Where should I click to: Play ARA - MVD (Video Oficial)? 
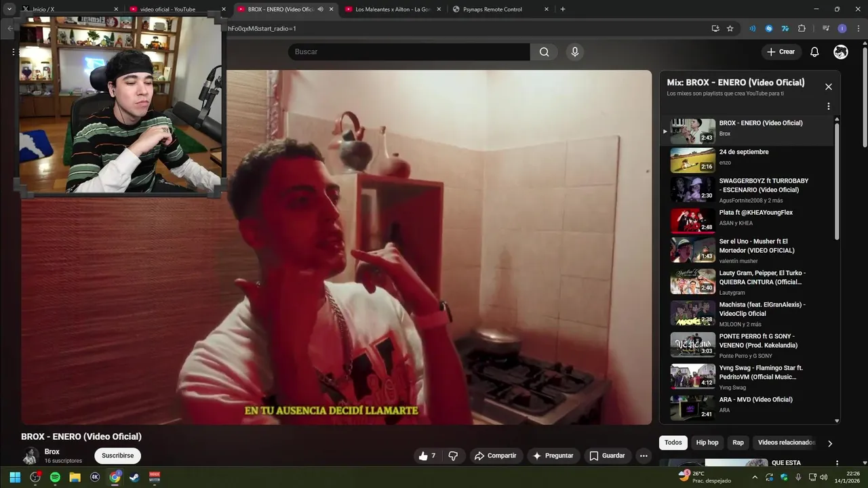click(747, 407)
